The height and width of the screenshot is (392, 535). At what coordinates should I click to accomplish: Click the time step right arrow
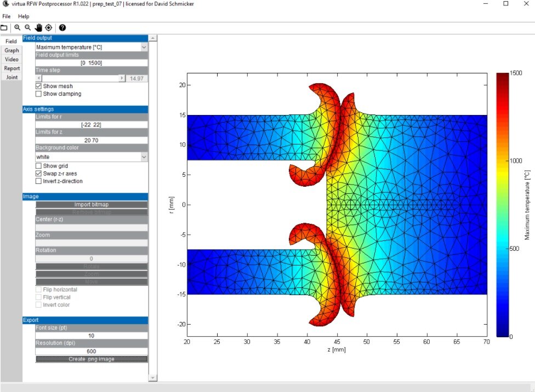(x=122, y=78)
